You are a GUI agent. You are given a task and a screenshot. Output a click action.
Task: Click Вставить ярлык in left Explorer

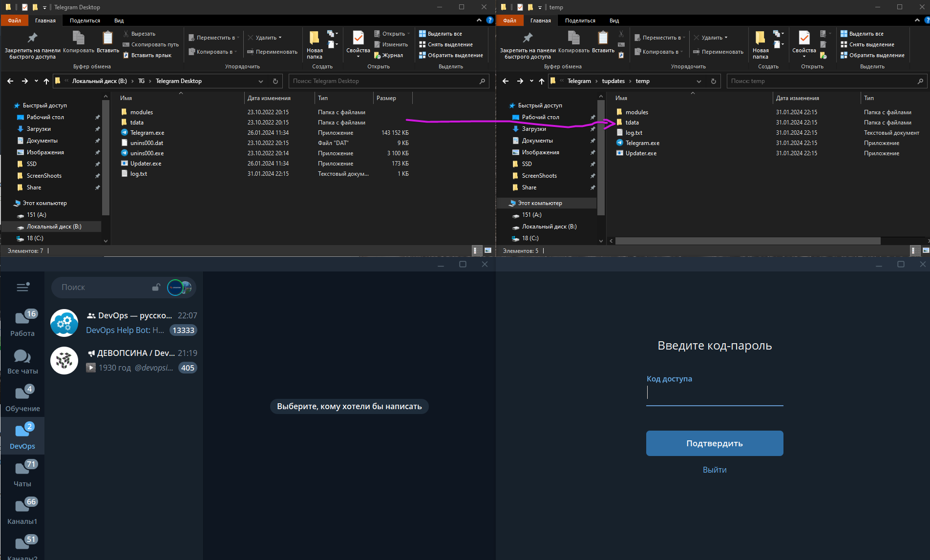(x=147, y=55)
